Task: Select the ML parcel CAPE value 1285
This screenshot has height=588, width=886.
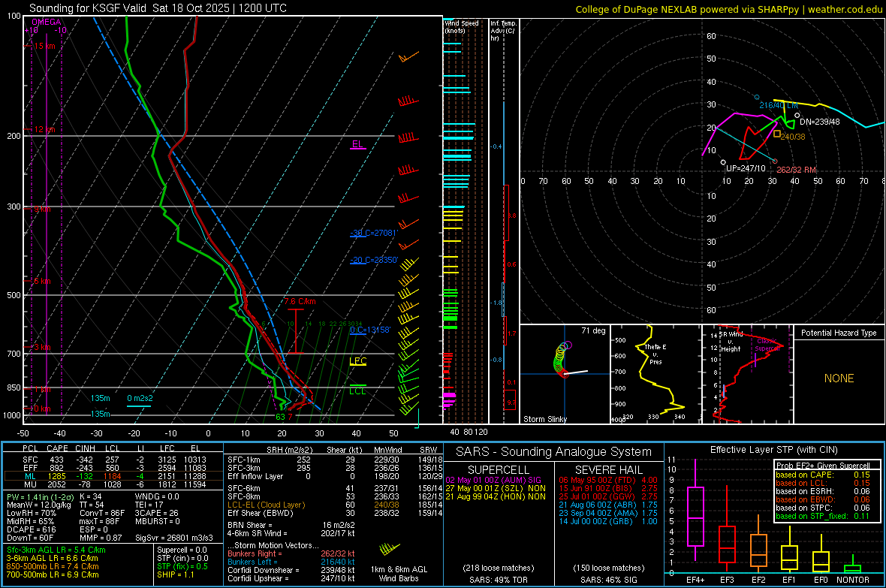Action: click(56, 477)
